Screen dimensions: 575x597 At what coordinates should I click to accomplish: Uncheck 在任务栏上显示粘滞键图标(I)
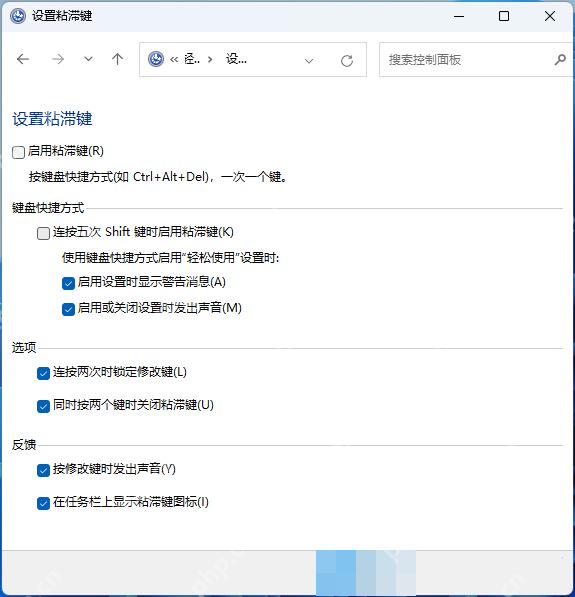pyautogui.click(x=43, y=503)
